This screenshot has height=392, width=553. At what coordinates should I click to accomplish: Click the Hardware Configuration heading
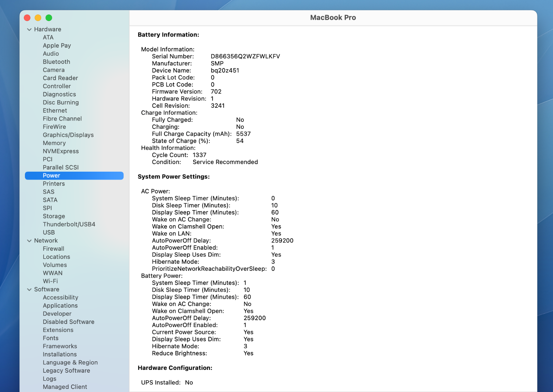coord(175,368)
